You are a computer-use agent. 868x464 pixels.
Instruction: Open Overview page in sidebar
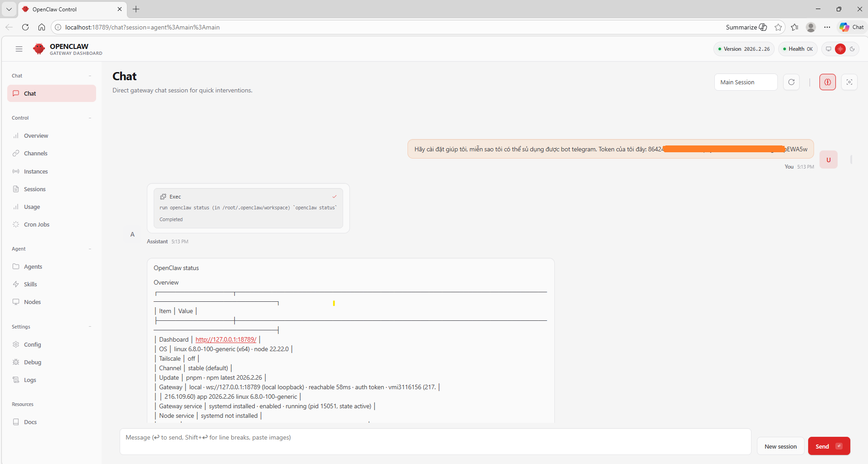tap(52, 135)
